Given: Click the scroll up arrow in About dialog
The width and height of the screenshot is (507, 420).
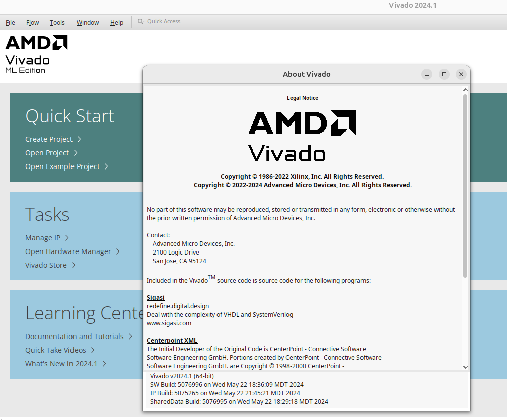Looking at the screenshot, I should pos(465,90).
